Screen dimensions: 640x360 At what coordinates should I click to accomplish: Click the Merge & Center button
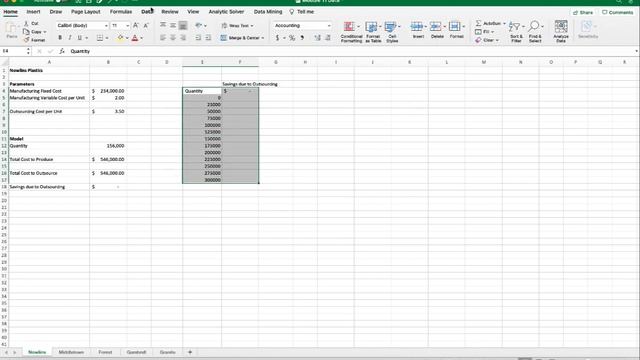pyautogui.click(x=242, y=38)
